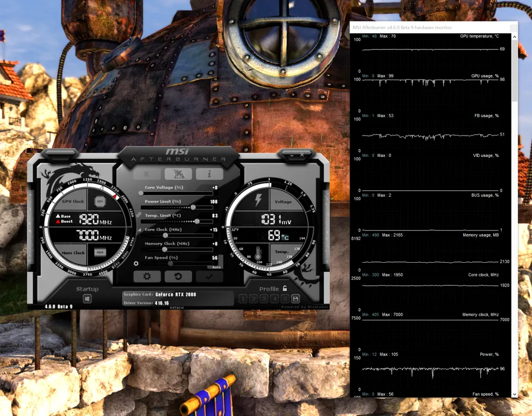Viewport: 532px width, 416px height.
Task: Click the 'VID usage, %' graph label
Action: [486, 156]
